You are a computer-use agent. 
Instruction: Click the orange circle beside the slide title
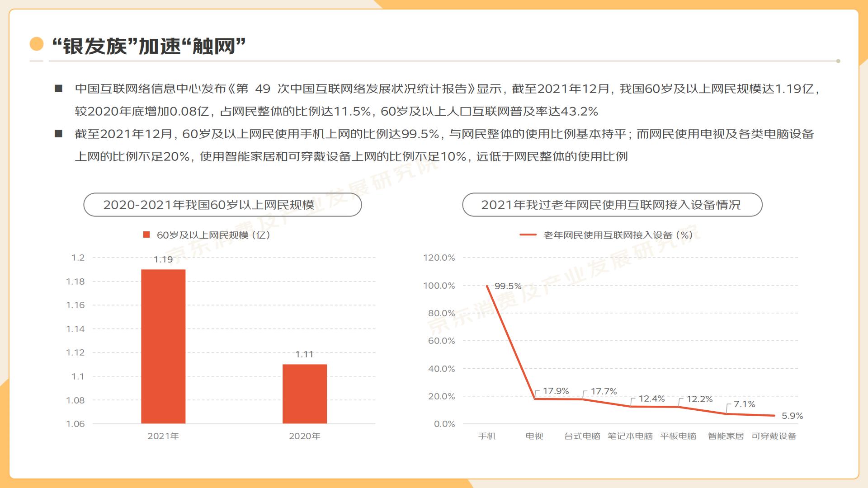click(x=36, y=44)
